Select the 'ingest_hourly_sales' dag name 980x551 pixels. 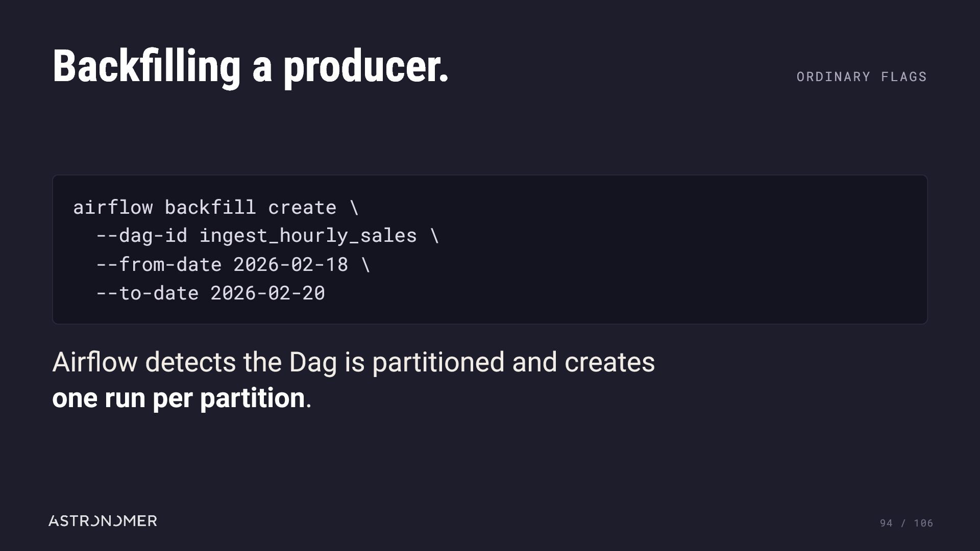tap(308, 236)
